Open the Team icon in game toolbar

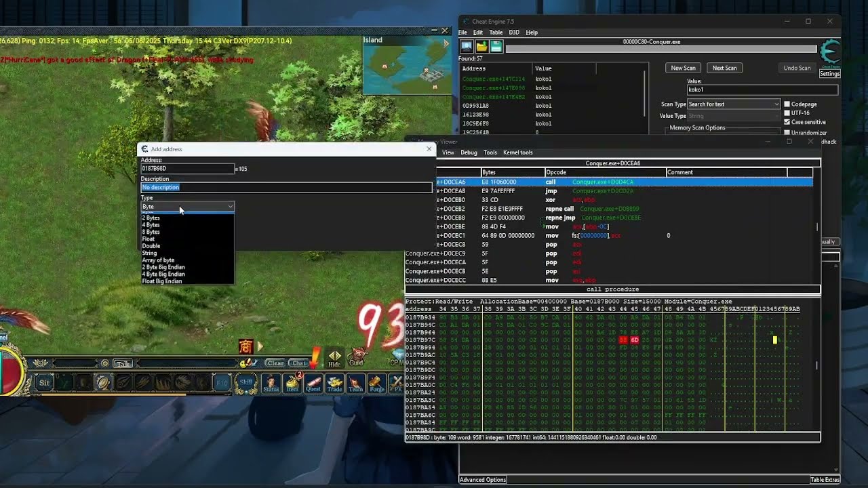point(355,384)
